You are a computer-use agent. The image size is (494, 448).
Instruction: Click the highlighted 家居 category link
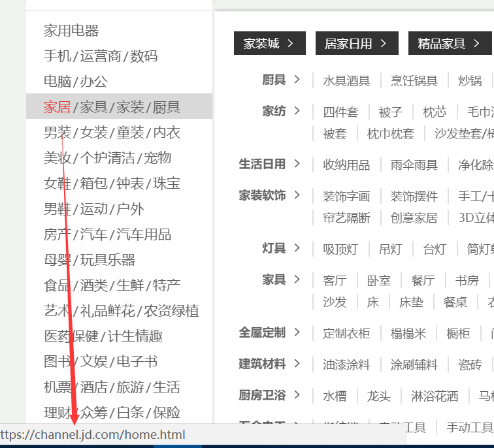(58, 107)
